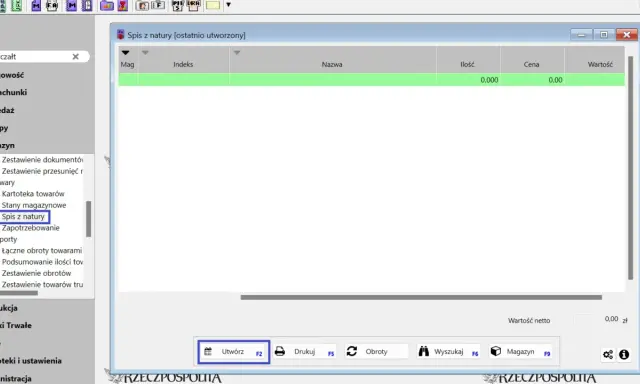
Task: Sort by the Indeks column header
Action: pos(183,64)
